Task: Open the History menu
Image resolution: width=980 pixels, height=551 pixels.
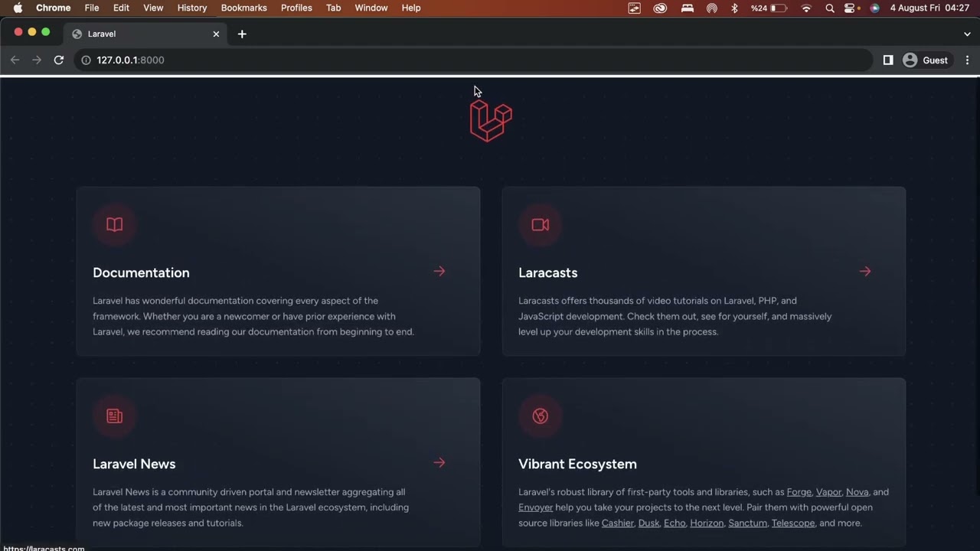Action: [192, 8]
